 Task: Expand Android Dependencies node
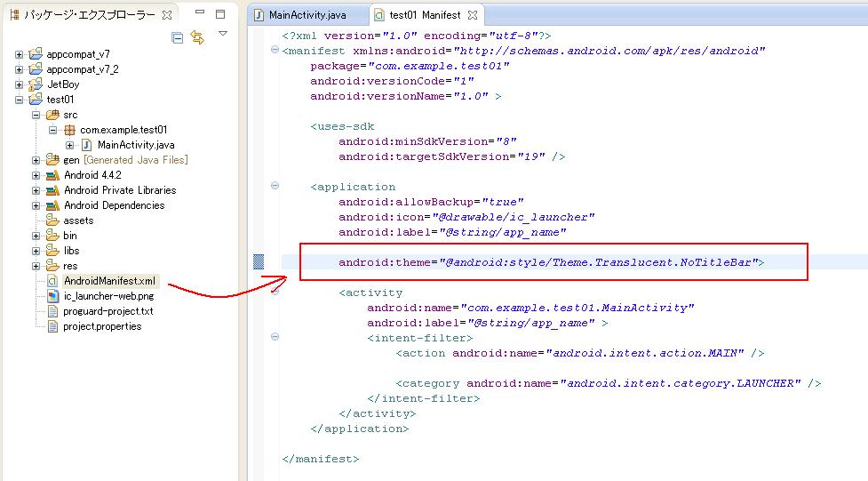pos(36,205)
